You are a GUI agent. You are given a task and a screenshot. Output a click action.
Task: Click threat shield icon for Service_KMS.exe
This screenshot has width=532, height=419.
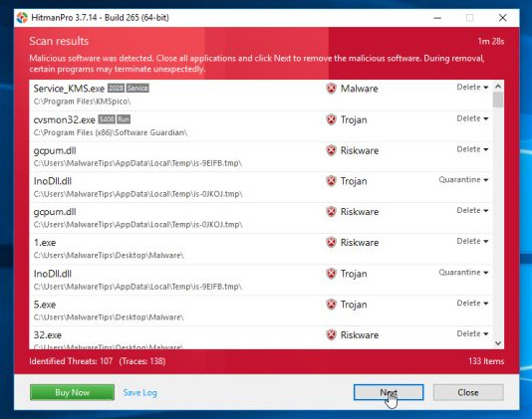click(x=331, y=89)
